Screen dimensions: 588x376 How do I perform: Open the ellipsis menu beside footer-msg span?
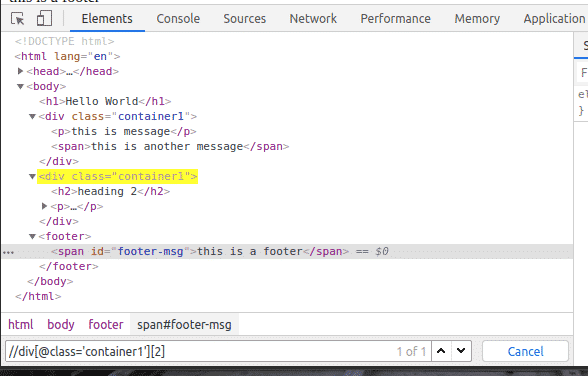(8, 252)
